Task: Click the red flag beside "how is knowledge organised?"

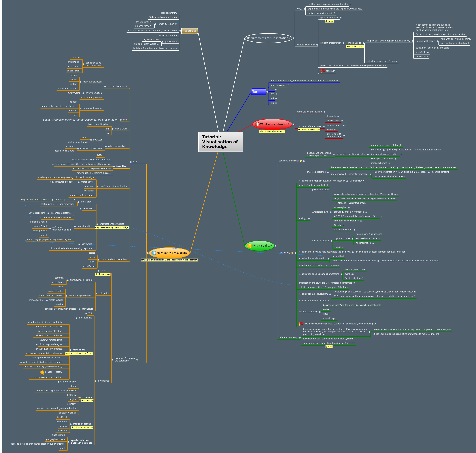Action: [301, 324]
